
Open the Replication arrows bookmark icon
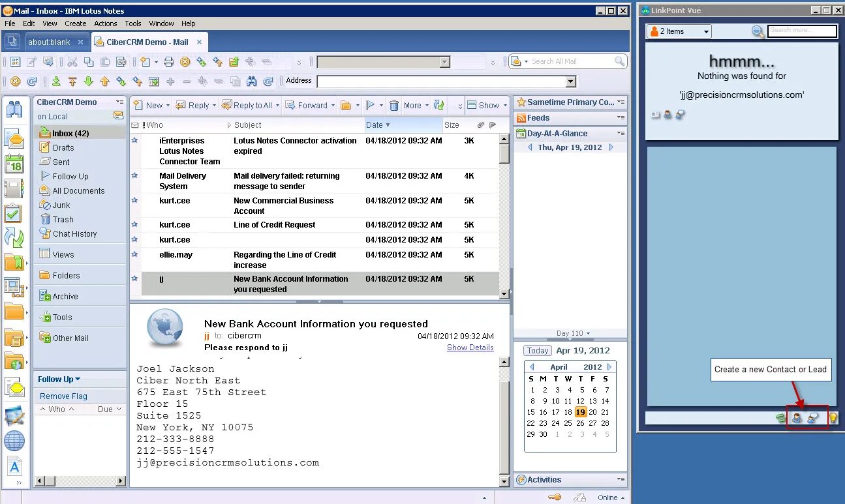coord(14,237)
